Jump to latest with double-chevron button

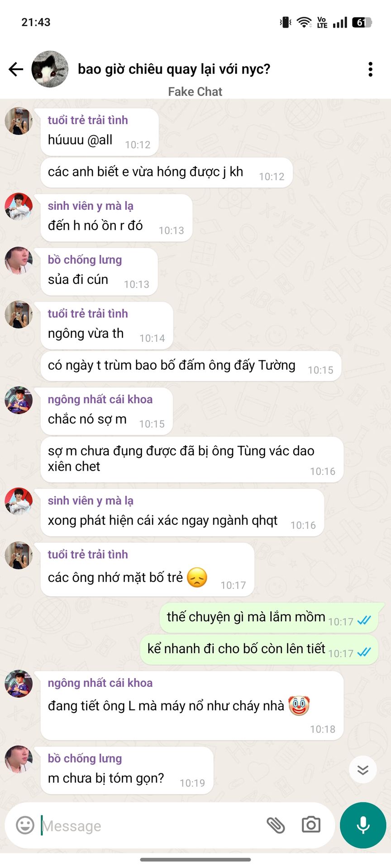(x=363, y=769)
